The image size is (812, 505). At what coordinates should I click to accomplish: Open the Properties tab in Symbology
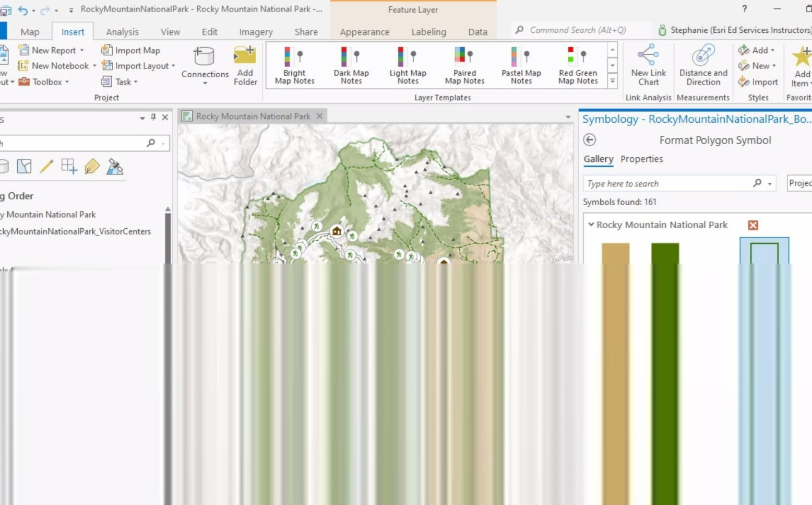click(641, 159)
